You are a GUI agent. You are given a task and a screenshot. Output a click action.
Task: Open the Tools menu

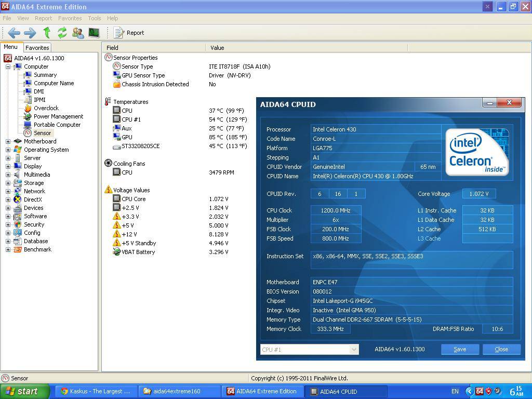click(95, 18)
